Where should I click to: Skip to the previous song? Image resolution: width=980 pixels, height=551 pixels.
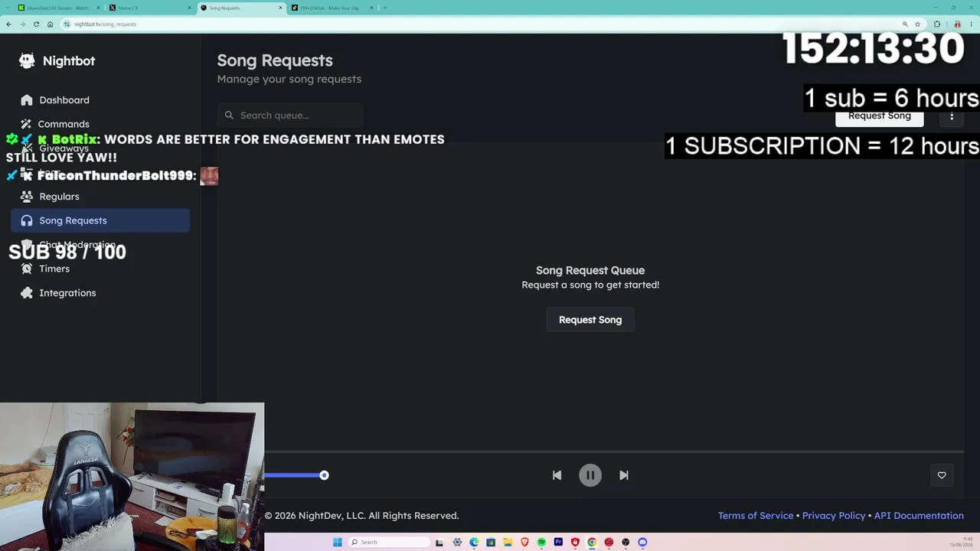[557, 475]
